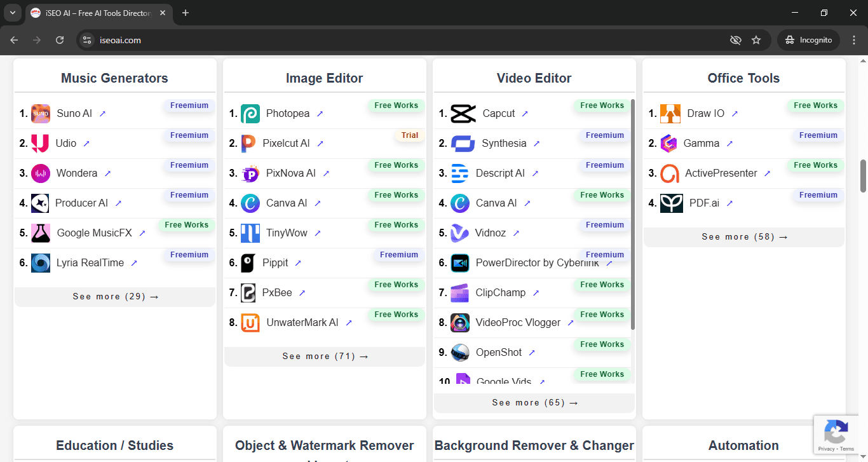Switch to the iSEO AI browser tab
This screenshot has height=462, width=868.
coord(95,13)
